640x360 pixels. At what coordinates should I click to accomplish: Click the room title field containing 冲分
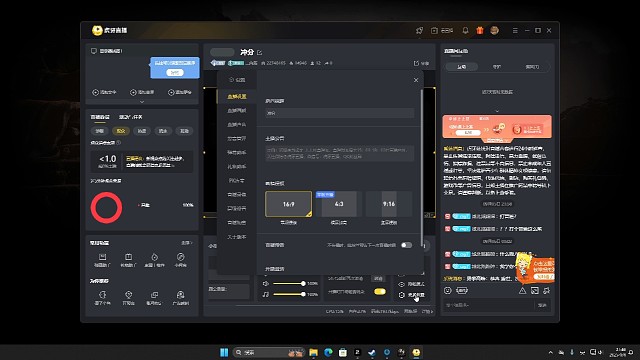point(340,113)
